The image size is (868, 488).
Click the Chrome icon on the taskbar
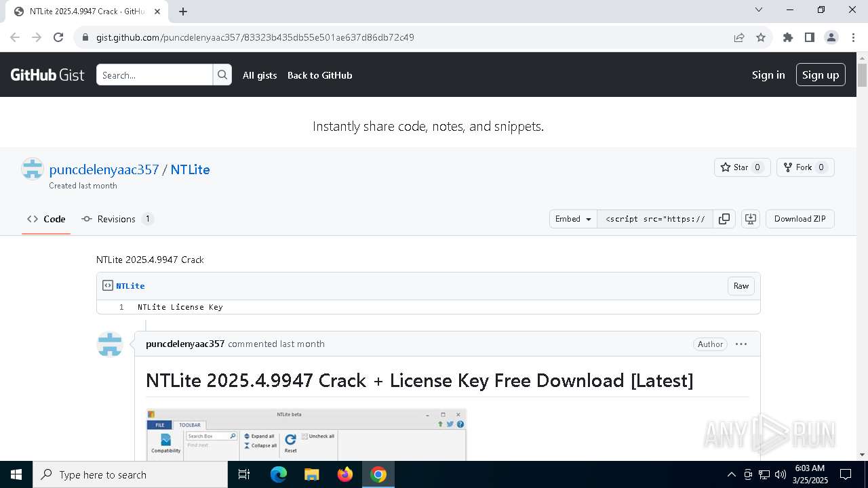[x=378, y=474]
